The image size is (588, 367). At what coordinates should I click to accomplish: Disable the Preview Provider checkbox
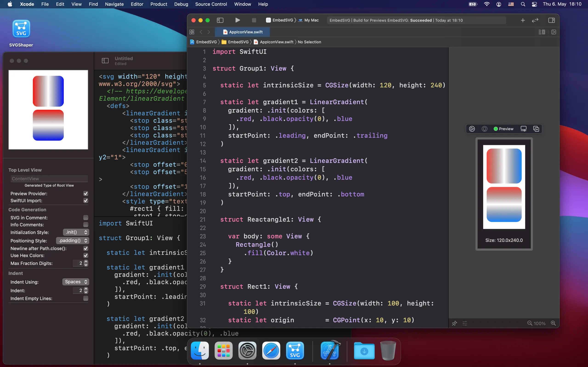pyautogui.click(x=85, y=193)
